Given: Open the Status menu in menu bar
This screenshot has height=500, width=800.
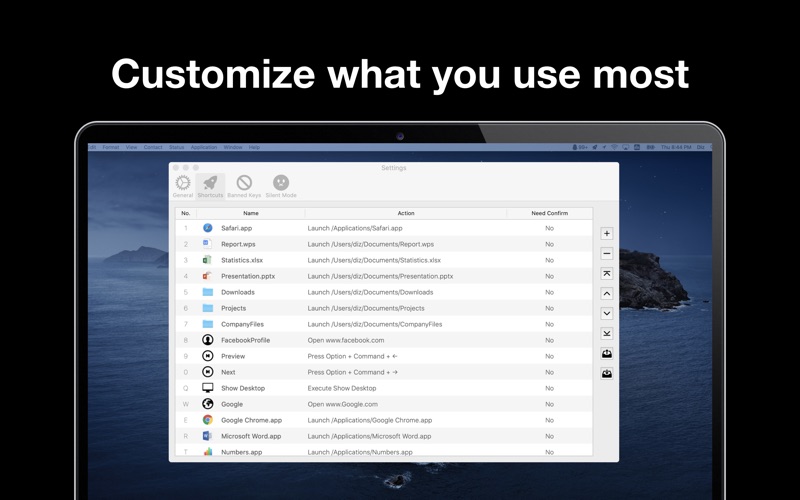Looking at the screenshot, I should (177, 147).
